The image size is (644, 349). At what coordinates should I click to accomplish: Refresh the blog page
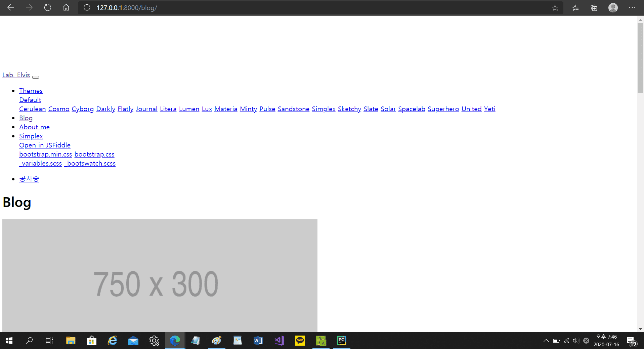click(48, 8)
